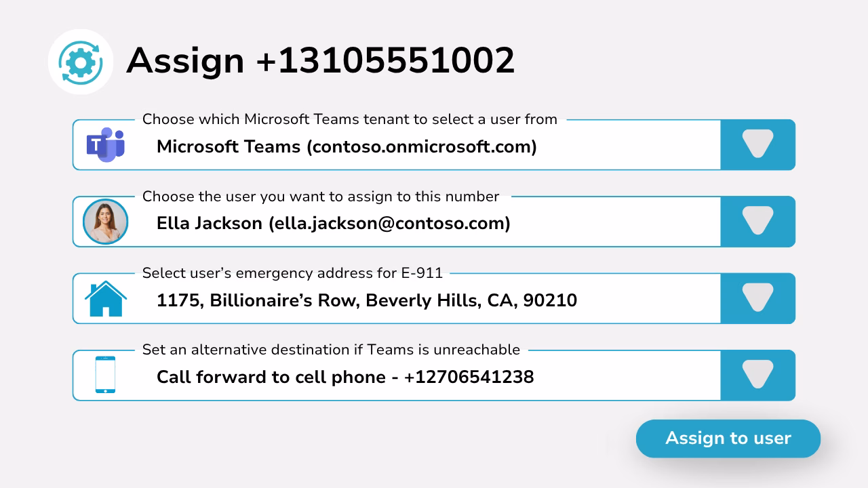Click the gear sync settings icon
Screen dimensions: 868x488
[x=81, y=62]
